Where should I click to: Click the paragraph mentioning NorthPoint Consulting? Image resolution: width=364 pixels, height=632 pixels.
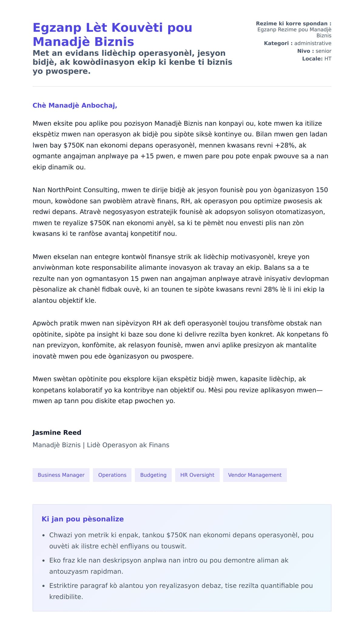click(x=180, y=212)
